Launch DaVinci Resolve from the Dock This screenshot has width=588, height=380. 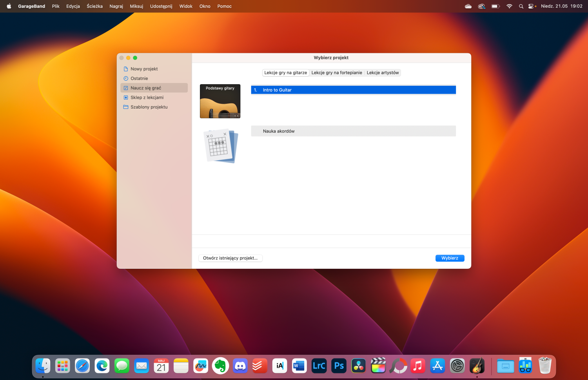coord(359,366)
